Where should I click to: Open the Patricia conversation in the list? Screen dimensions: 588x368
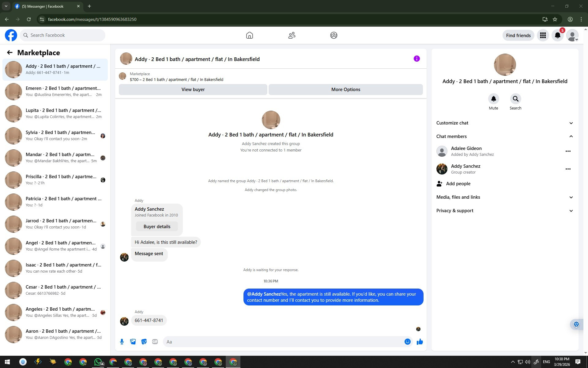click(55, 202)
